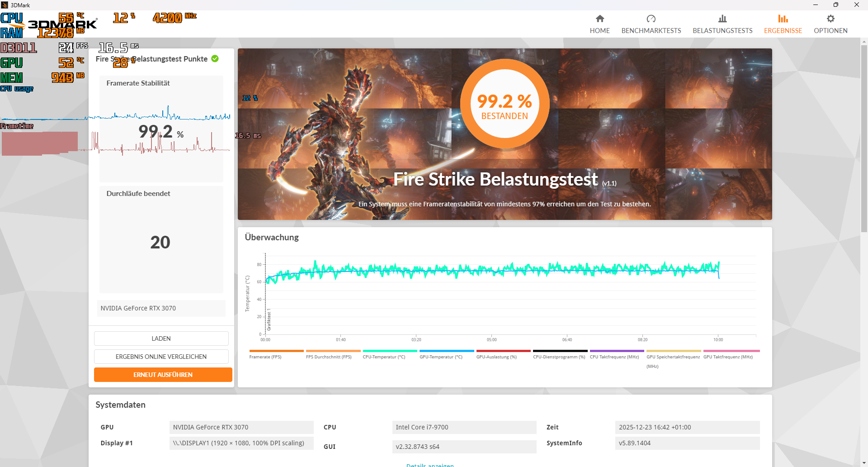The image size is (868, 467).
Task: Toggle the GPU-Auslastung chart series
Action: click(503, 354)
